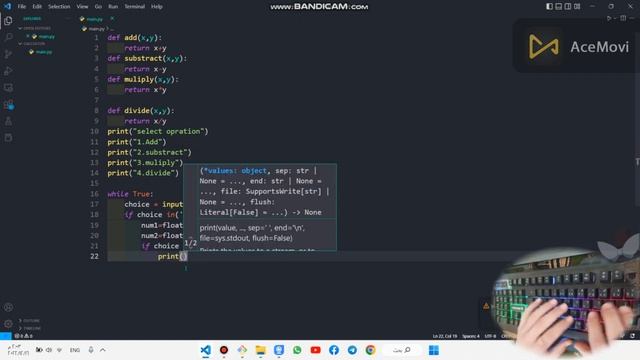640x360 pixels.
Task: Expand the Timeline section
Action: pyautogui.click(x=29, y=328)
